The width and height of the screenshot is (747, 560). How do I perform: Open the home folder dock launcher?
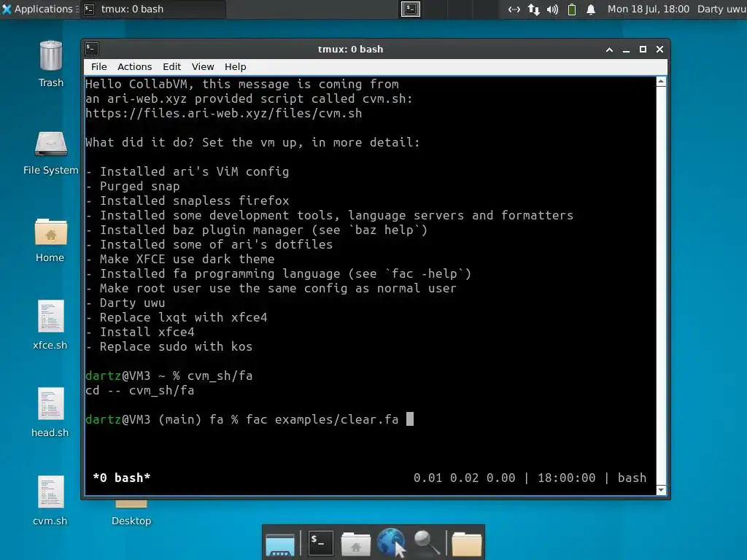tap(355, 544)
